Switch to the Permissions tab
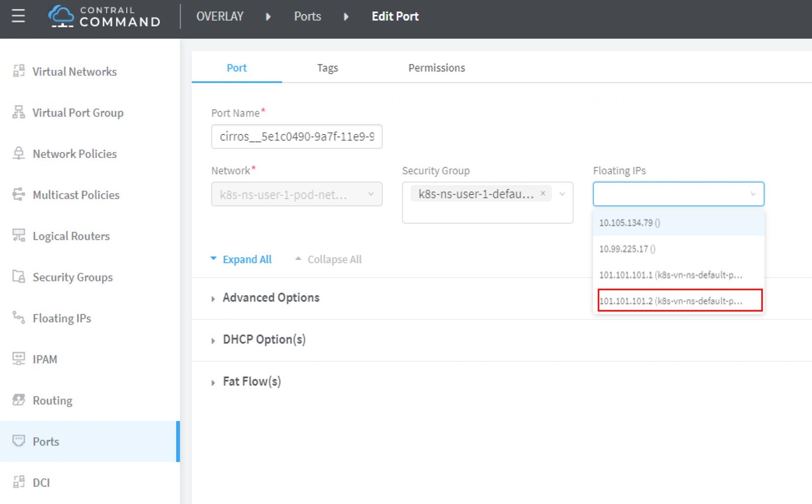 click(x=437, y=68)
